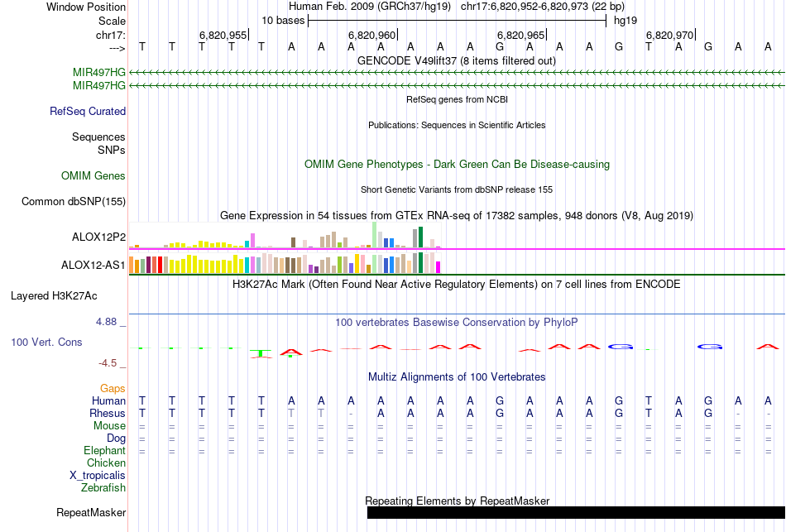Viewport: 786px width, 532px height.
Task: Click the RefSeq Curated track label
Action: tap(88, 112)
